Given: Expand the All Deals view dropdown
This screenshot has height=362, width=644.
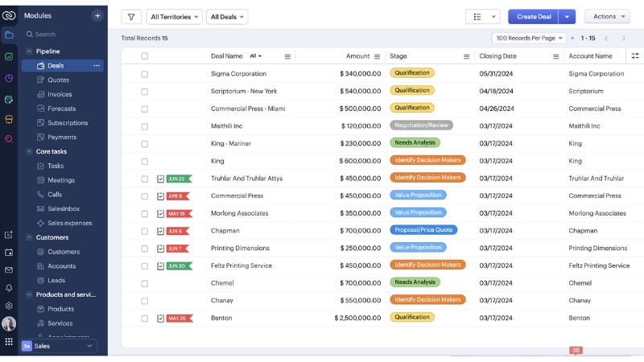Looking at the screenshot, I should tap(227, 17).
